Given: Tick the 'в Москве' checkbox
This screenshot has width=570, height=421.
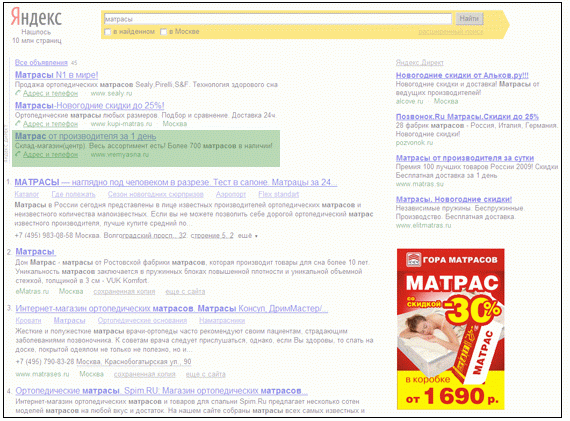Looking at the screenshot, I should pyautogui.click(x=164, y=32).
